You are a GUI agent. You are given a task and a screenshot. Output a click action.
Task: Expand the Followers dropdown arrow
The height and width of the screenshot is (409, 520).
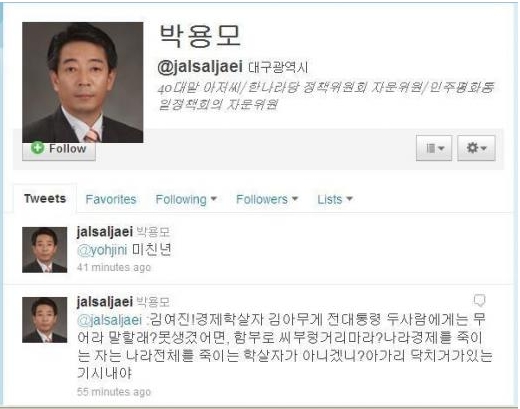[x=295, y=199]
